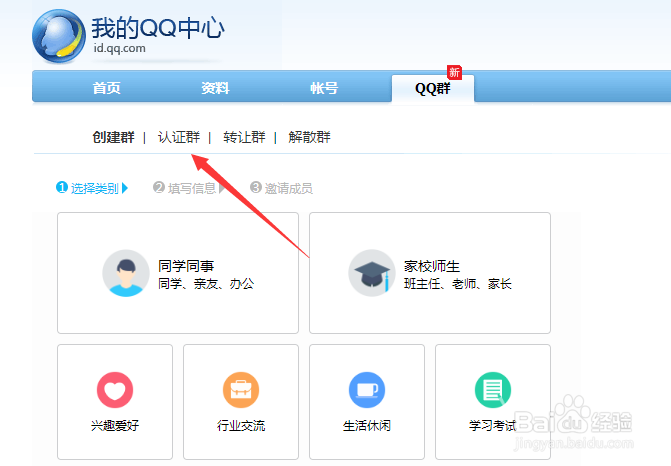The image size is (671, 466).
Task: Select the QQ群 tab
Action: pos(433,89)
